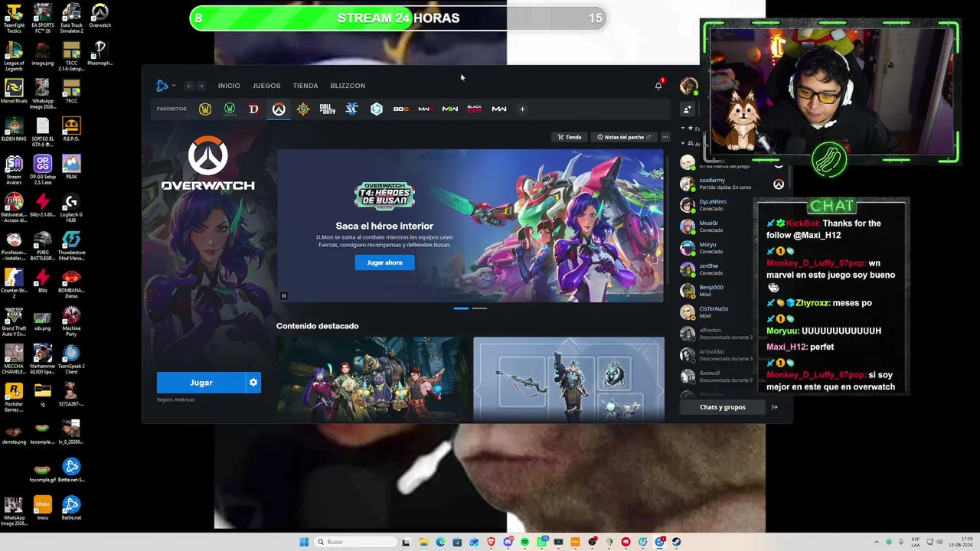Open Battle.net profile avatar
This screenshot has width=980, height=551.
click(x=688, y=86)
